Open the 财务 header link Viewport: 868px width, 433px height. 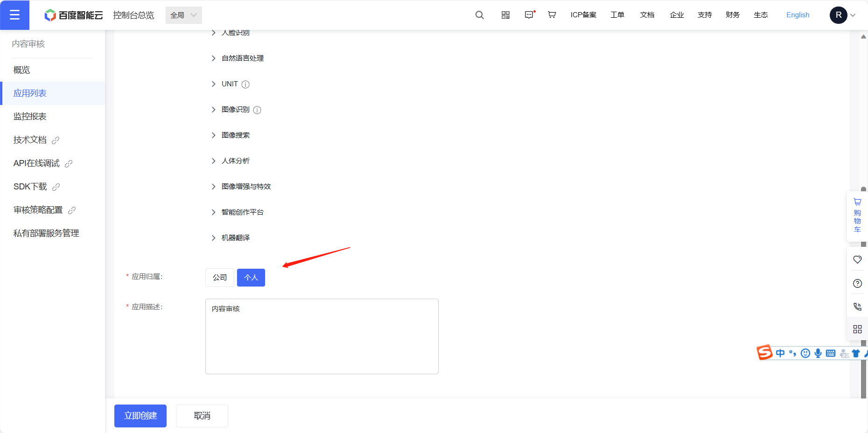point(733,15)
